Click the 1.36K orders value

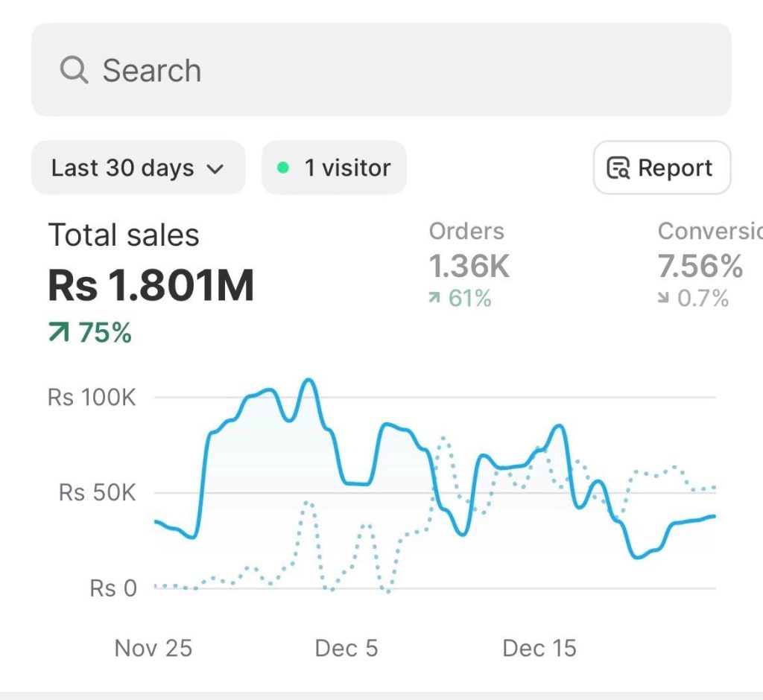tap(469, 266)
